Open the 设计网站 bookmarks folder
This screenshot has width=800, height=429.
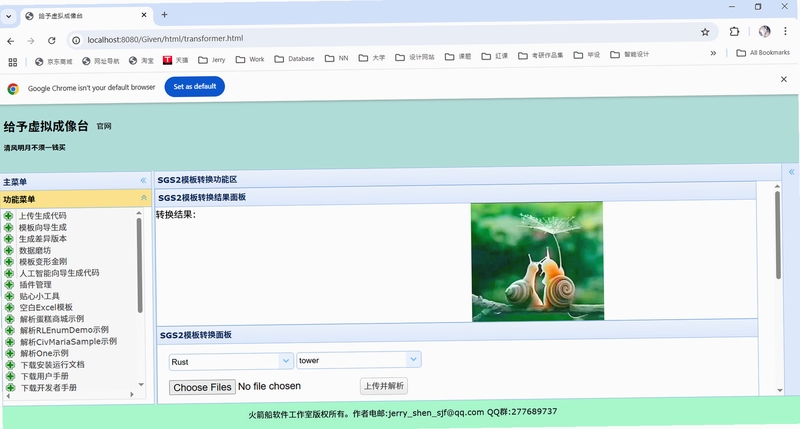pyautogui.click(x=415, y=57)
